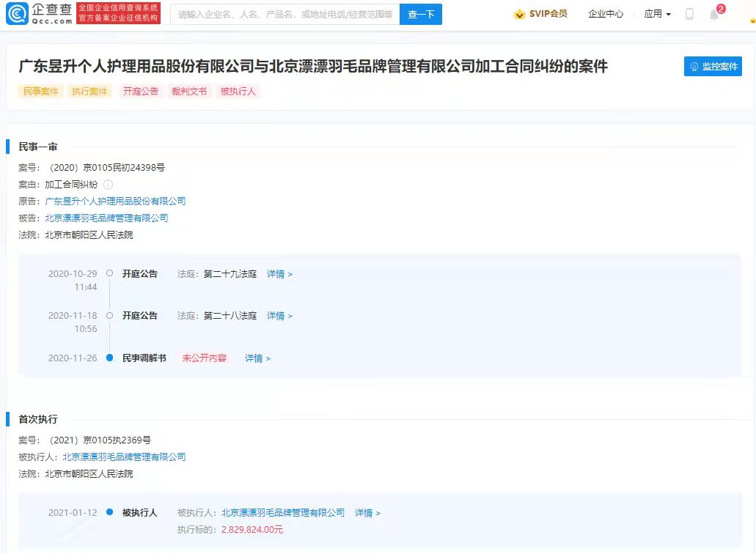This screenshot has height=554, width=756.
Task: Focus the company name search field
Action: pos(285,15)
